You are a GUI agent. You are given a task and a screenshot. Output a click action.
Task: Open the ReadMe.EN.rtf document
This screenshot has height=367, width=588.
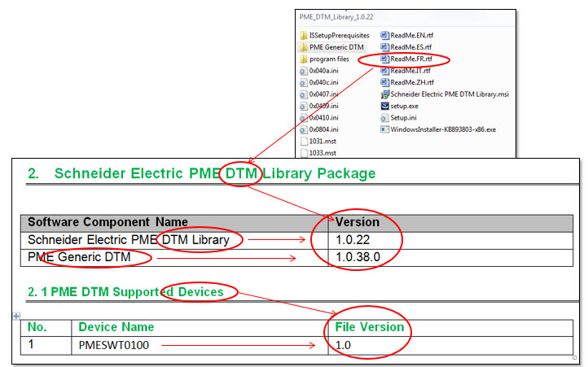click(x=407, y=36)
